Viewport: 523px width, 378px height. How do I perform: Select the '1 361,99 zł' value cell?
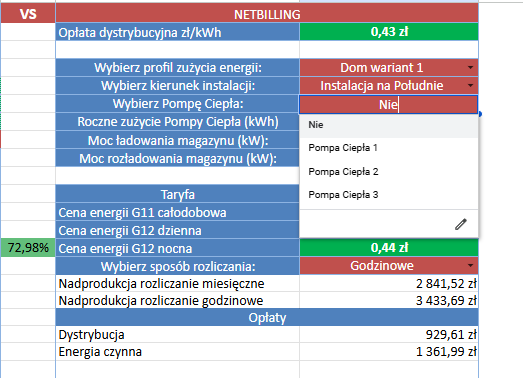[389, 352]
